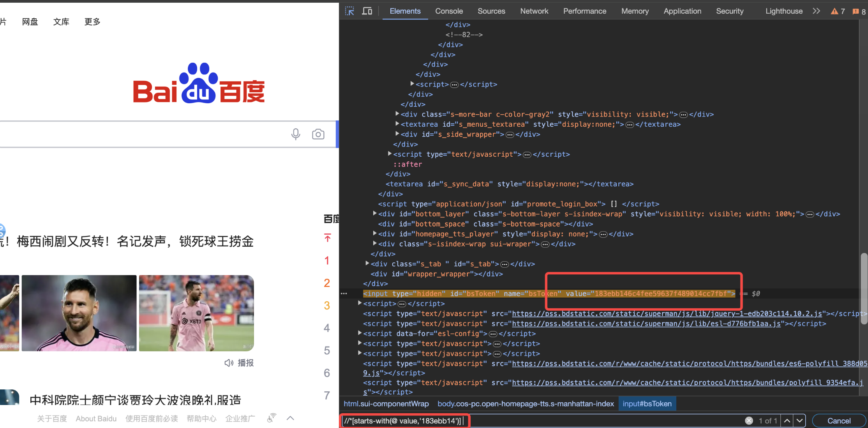Viewport: 868px width, 428px height.
Task: Open the jquery script src link
Action: [667, 313]
